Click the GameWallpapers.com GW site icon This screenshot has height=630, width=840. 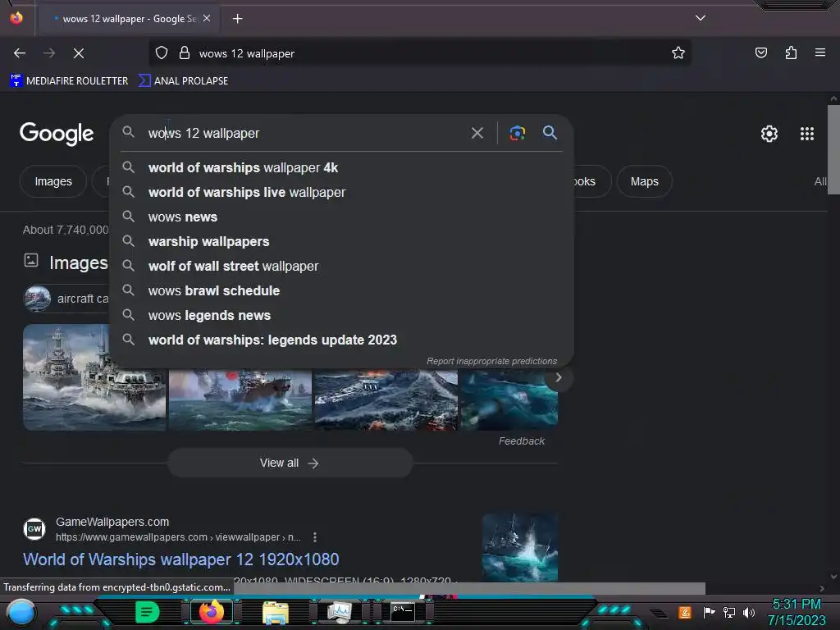pyautogui.click(x=34, y=529)
